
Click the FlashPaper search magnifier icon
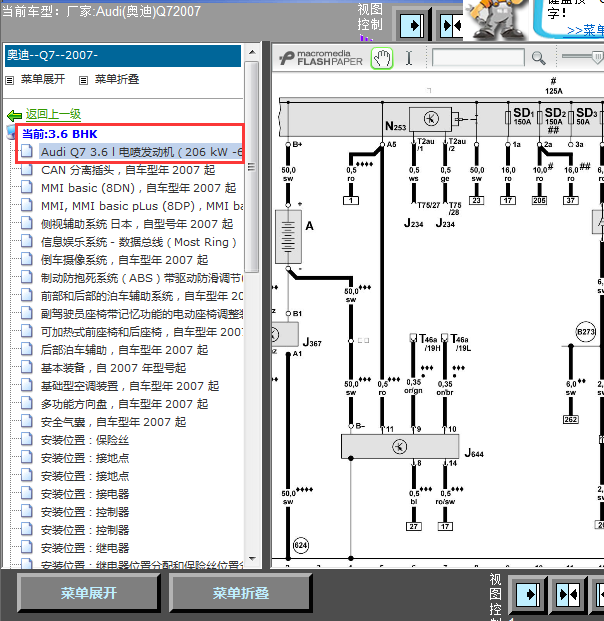pos(538,58)
